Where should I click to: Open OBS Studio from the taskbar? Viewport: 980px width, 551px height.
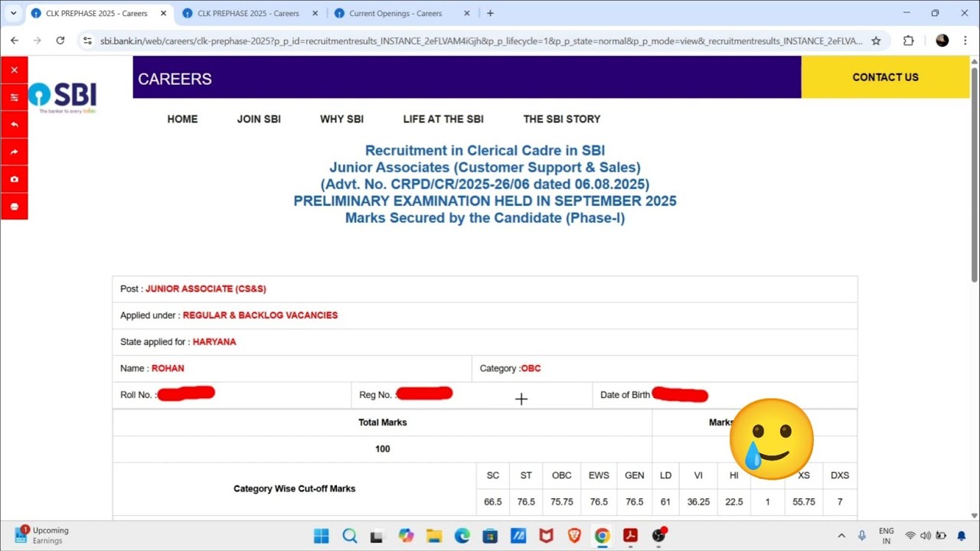pos(658,536)
